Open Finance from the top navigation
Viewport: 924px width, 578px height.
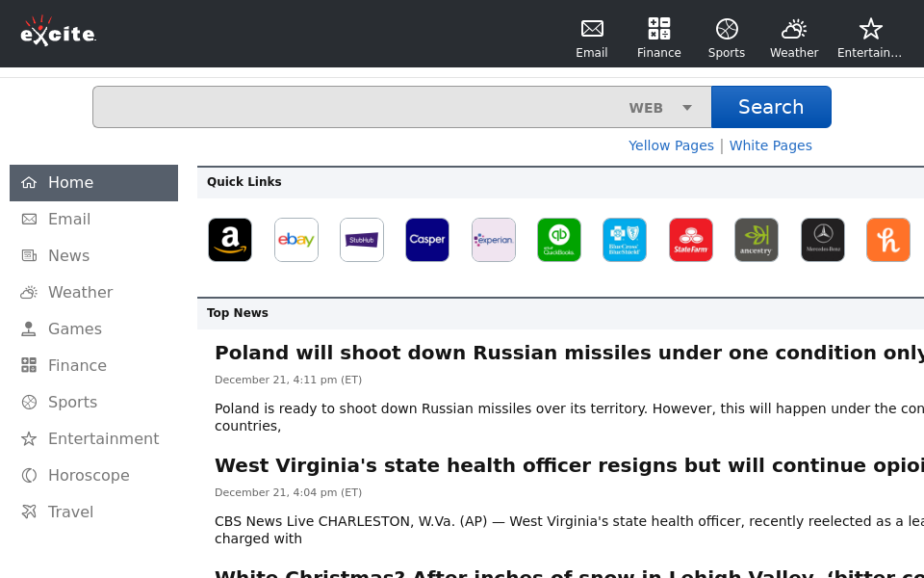coord(659,38)
